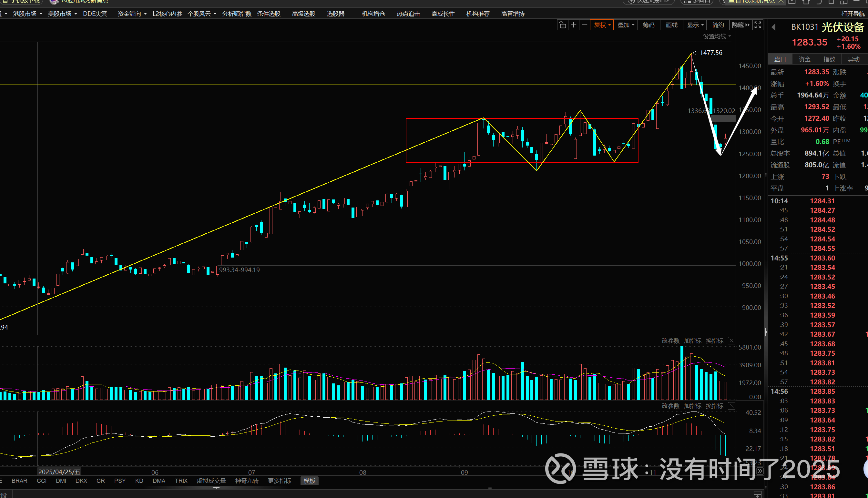The width and height of the screenshot is (868, 498).
Task: Zoom in chart with plus icon
Action: [574, 25]
